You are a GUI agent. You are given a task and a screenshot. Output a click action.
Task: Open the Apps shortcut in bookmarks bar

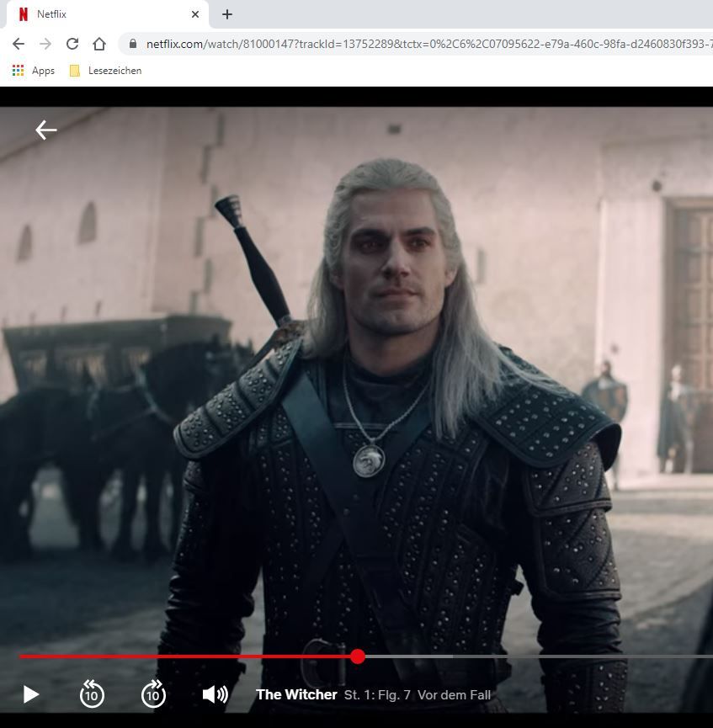35,71
